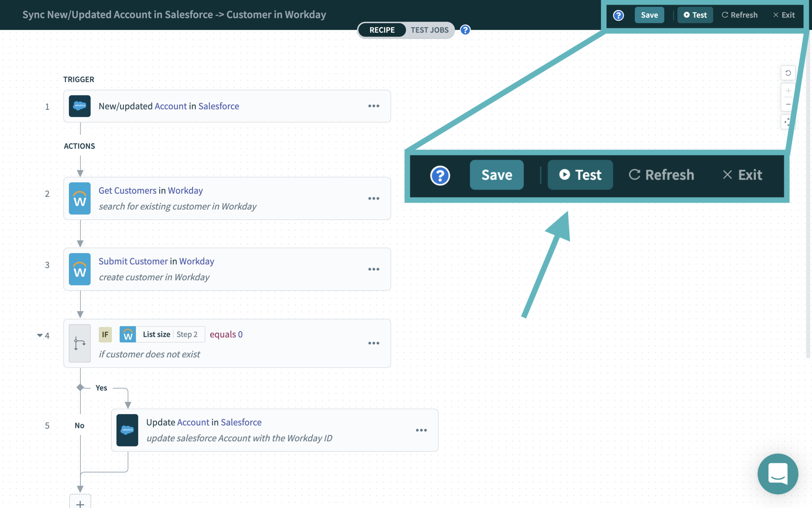Click step number 5 beside the No branch
812x508 pixels.
pyautogui.click(x=47, y=426)
